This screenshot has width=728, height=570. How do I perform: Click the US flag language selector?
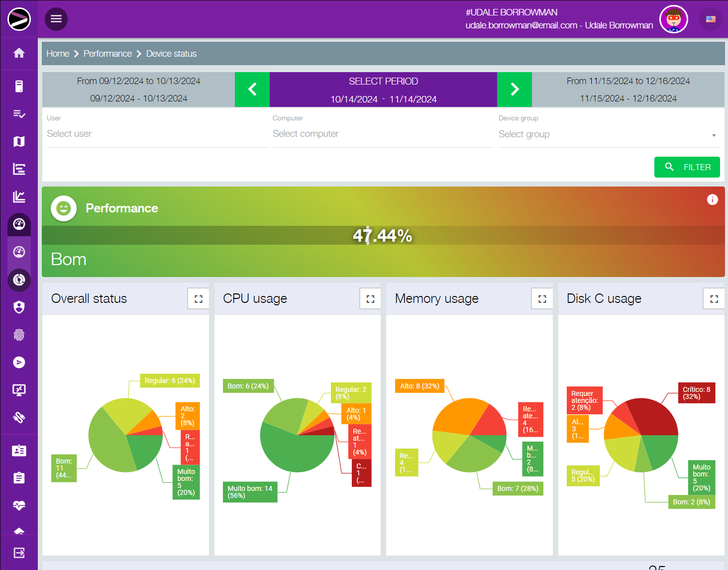(711, 19)
